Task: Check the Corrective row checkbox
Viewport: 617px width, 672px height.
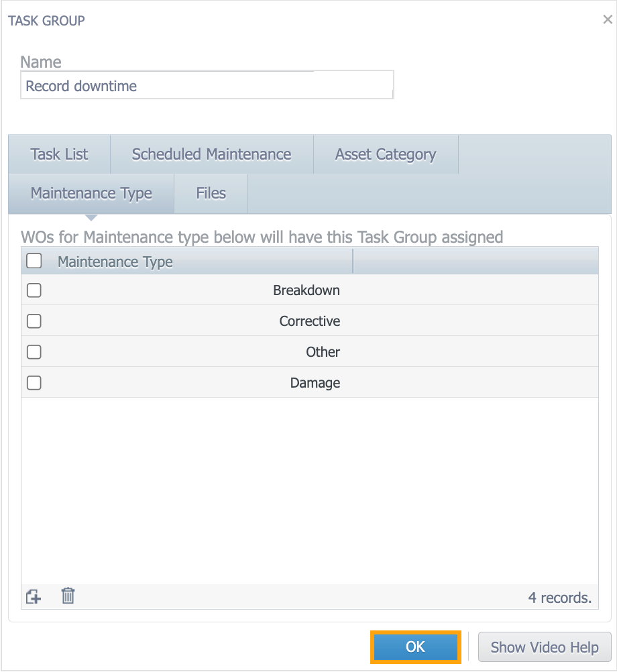Action: (x=34, y=321)
